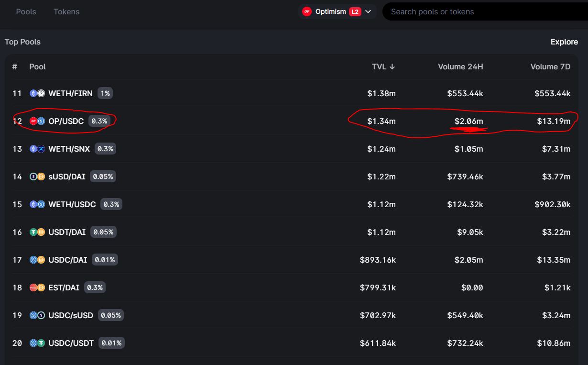The width and height of the screenshot is (588, 365).
Task: Switch to the Tokens tab
Action: point(66,11)
